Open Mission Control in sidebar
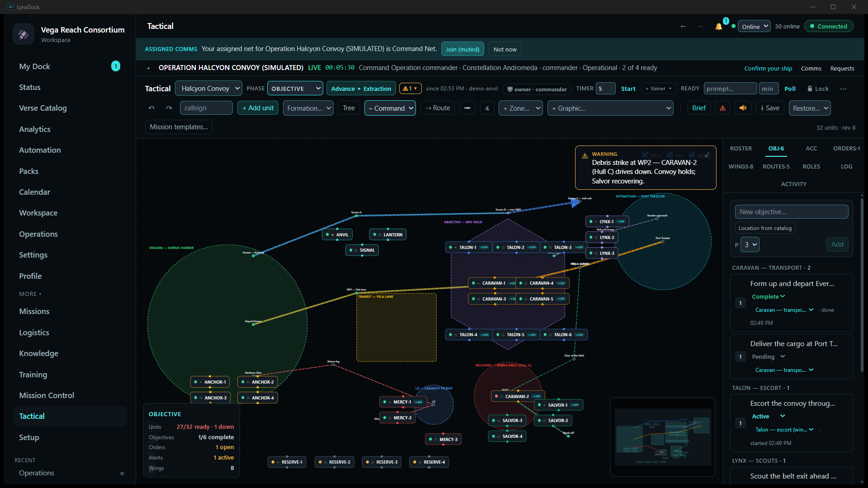 [x=47, y=395]
